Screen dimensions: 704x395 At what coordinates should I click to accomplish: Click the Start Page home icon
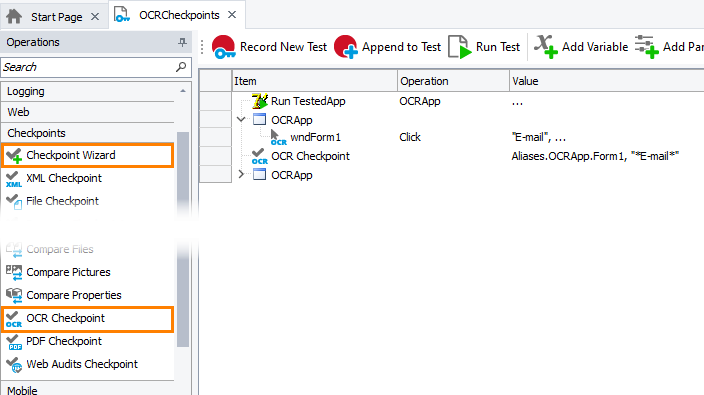pos(14,17)
